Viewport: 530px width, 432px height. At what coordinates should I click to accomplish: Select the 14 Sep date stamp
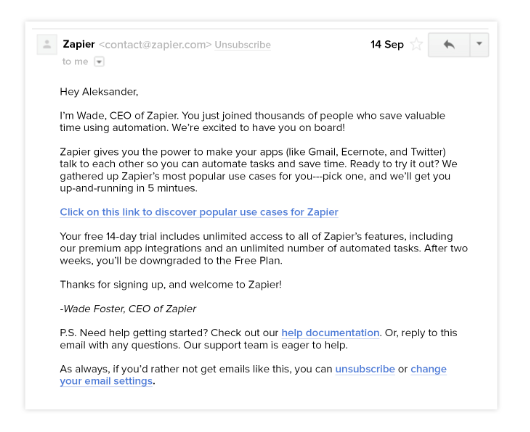click(387, 44)
